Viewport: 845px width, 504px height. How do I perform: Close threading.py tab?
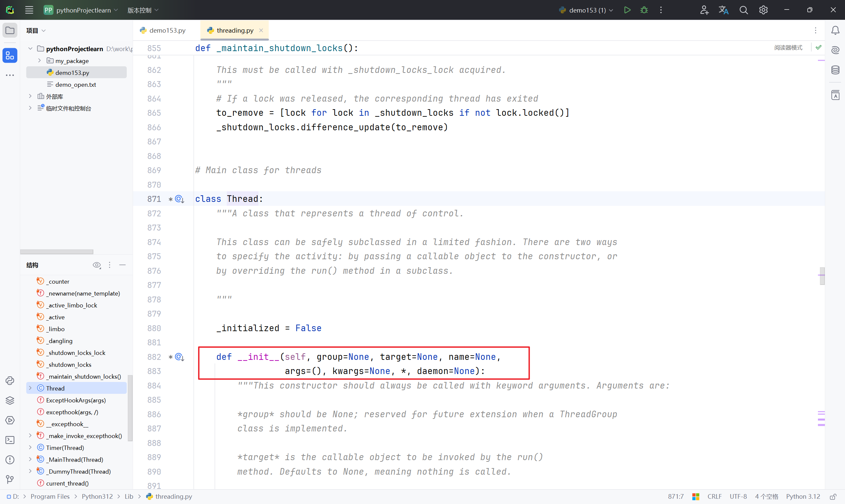click(261, 31)
